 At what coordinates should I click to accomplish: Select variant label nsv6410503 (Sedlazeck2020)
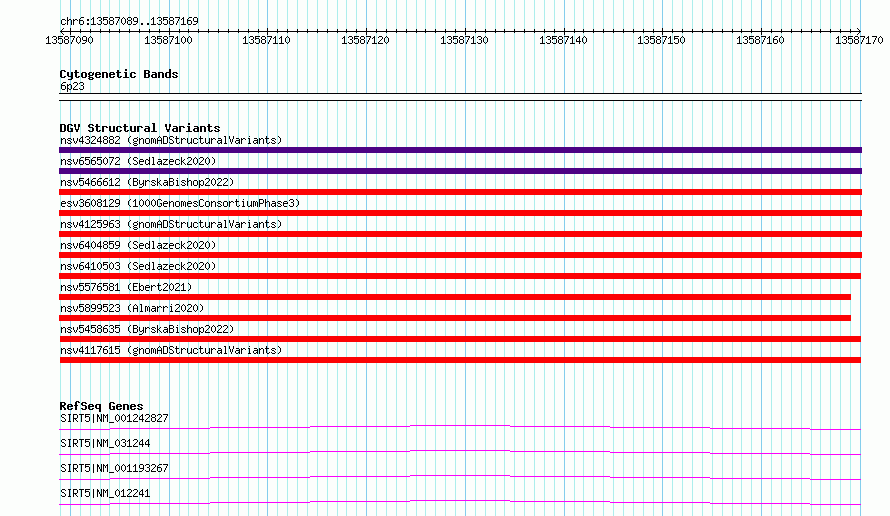(138, 266)
